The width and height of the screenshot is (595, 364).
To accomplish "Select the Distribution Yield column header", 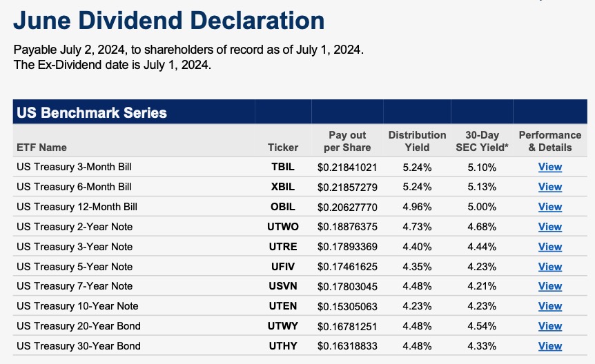I will pyautogui.click(x=417, y=141).
